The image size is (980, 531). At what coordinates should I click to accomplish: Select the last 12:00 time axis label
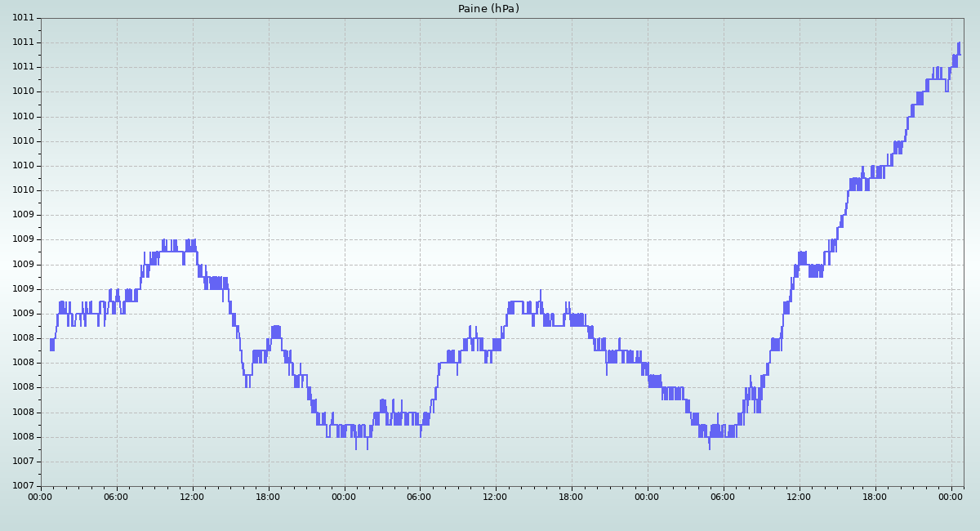click(800, 496)
